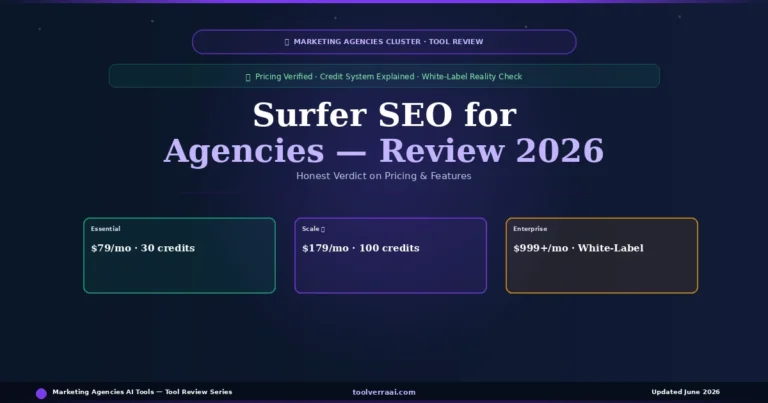Click the Agencies — Review 2026 heading
Screen dimensions: 768x403
click(x=384, y=151)
